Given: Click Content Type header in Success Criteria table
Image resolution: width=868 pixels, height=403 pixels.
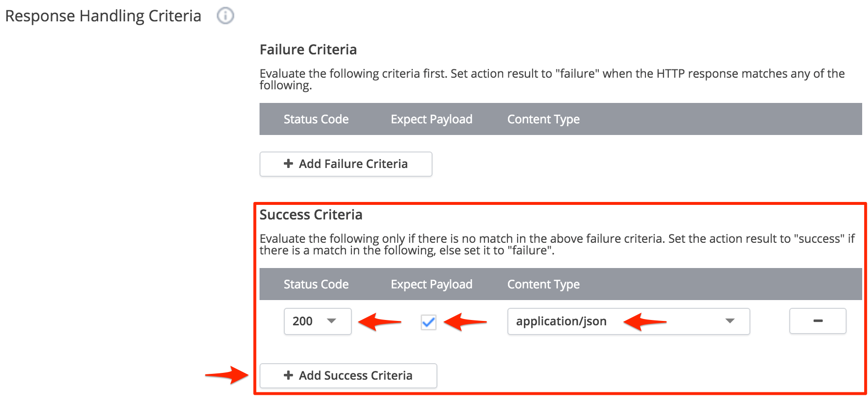Looking at the screenshot, I should (543, 284).
